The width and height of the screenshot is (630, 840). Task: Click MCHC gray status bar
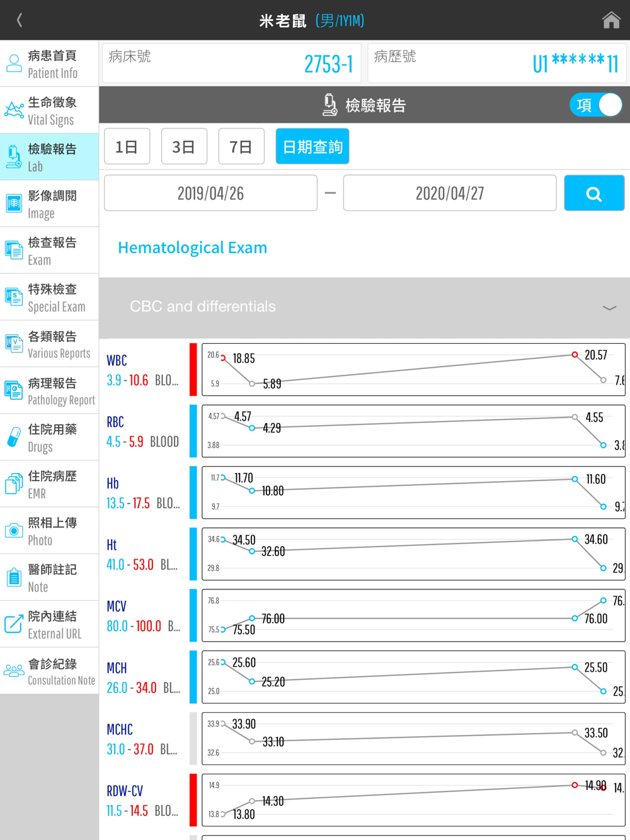point(193,739)
